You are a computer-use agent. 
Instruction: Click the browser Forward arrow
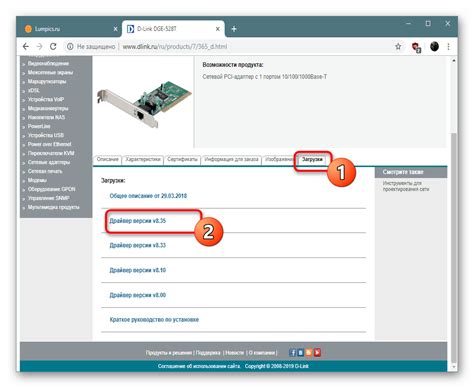(x=39, y=47)
